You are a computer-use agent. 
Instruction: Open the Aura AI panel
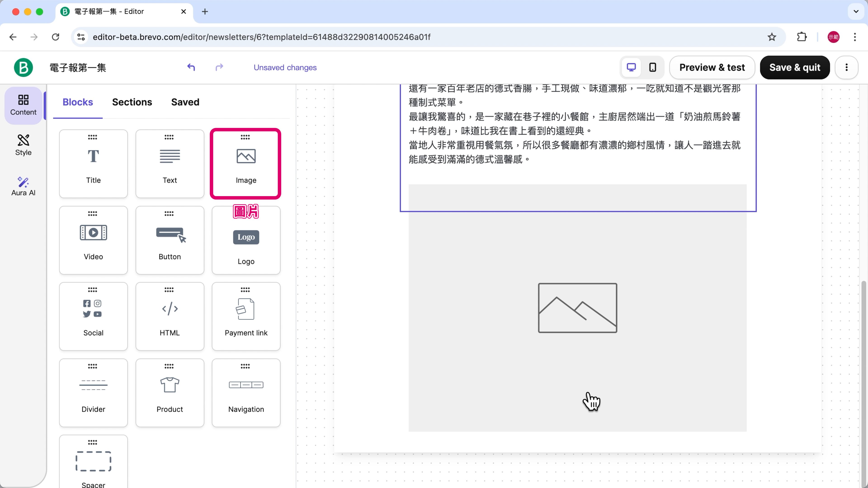pos(23,186)
